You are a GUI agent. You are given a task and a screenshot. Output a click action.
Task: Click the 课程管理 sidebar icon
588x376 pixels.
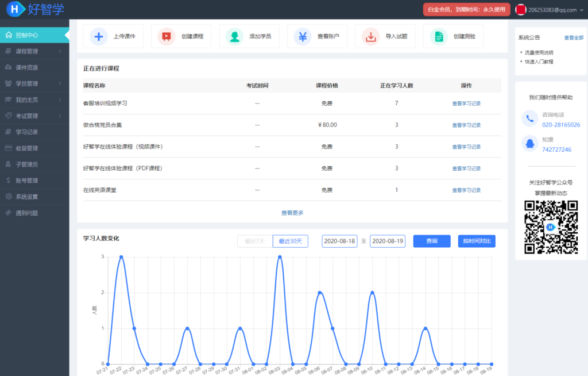coord(8,51)
